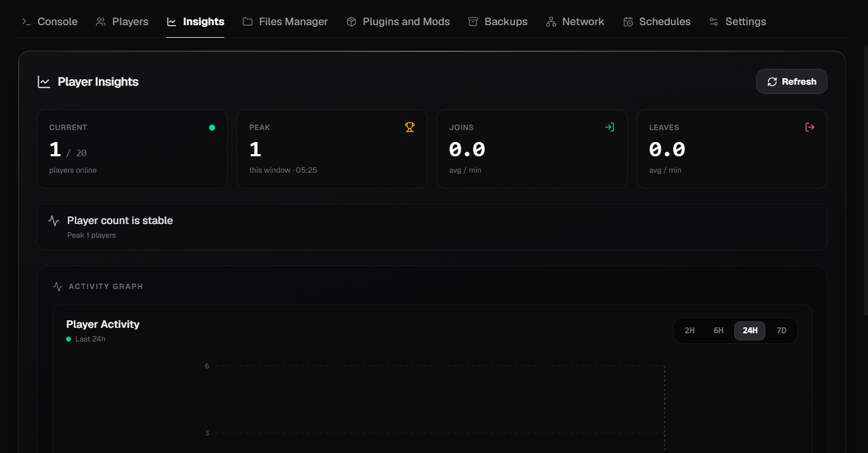This screenshot has width=868, height=453.
Task: Click the Leaves logout arrow icon
Action: 810,127
